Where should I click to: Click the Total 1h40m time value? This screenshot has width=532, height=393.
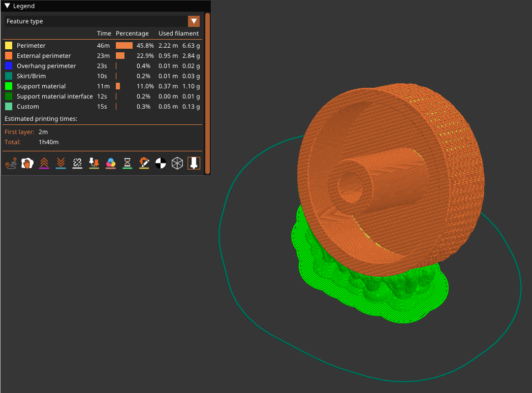[x=48, y=142]
